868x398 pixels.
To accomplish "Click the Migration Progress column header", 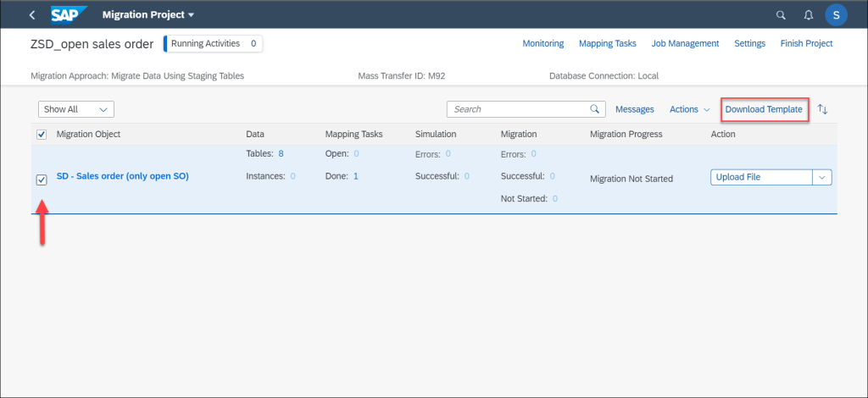I will coord(626,135).
